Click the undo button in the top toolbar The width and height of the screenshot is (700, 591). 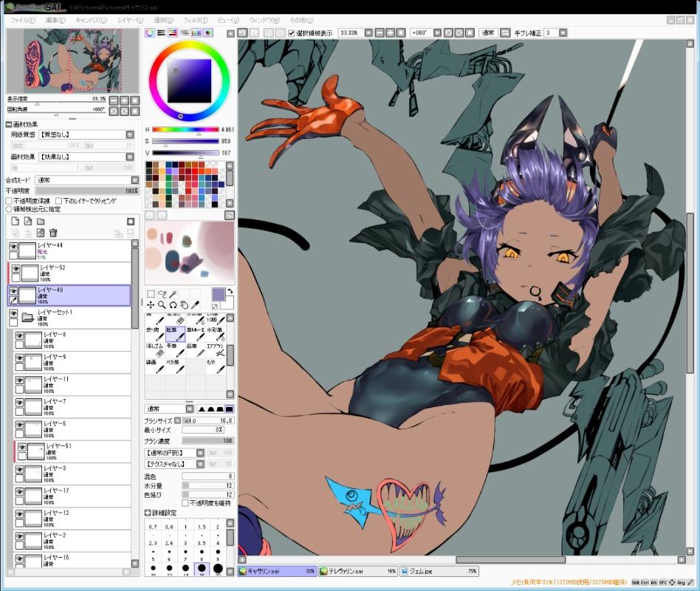coord(242,33)
